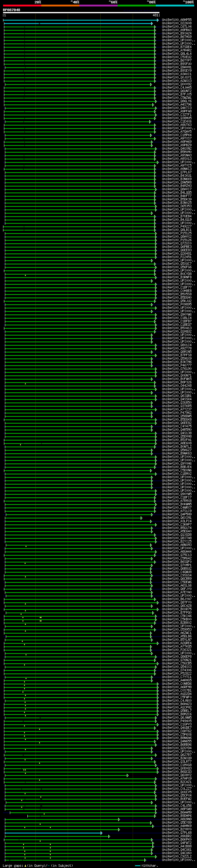197x868 pixels.
Task: Click the UniRef100_Q4CU61 entry
Action: tap(177, 850)
